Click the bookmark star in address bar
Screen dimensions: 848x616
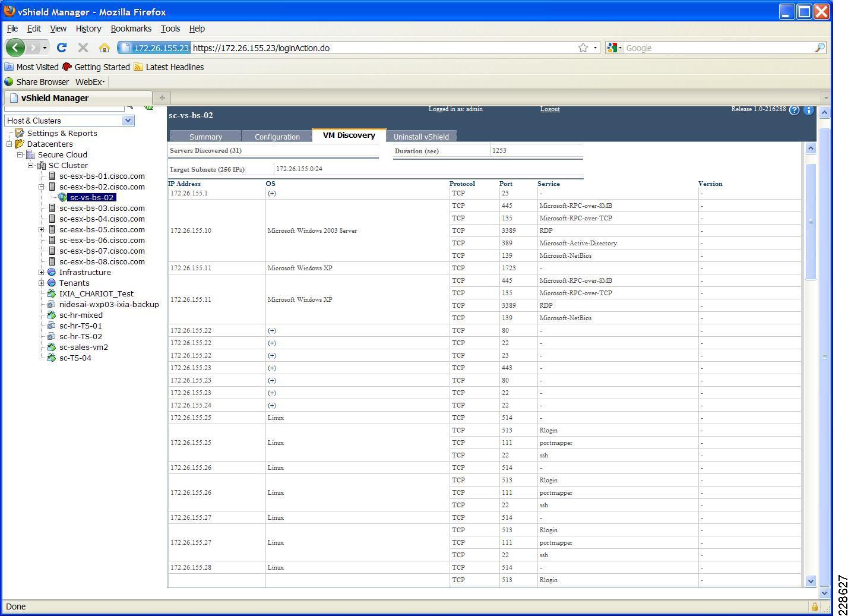pyautogui.click(x=583, y=48)
